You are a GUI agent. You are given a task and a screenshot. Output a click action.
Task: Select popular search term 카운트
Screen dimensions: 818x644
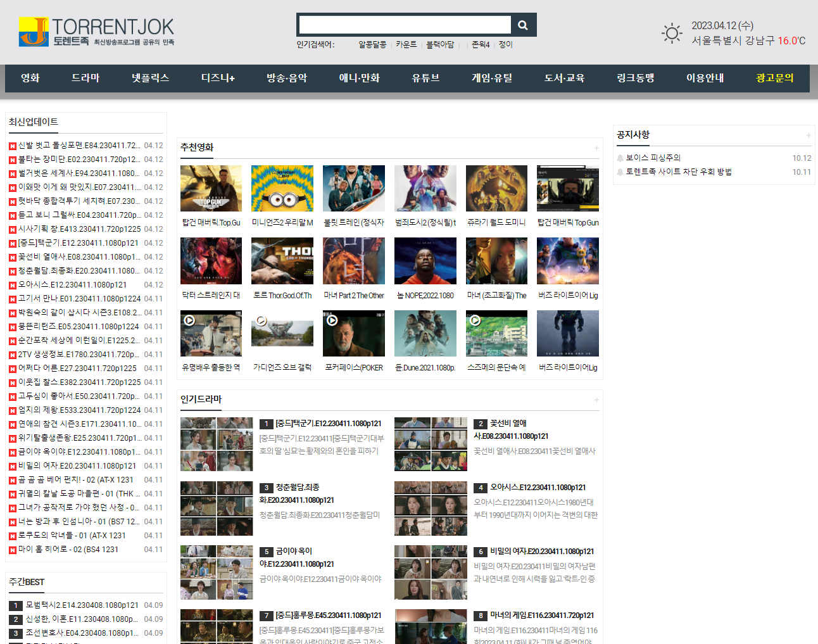(406, 45)
